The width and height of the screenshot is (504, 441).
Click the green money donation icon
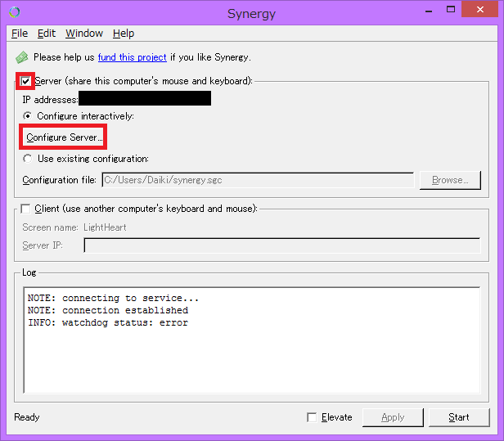click(x=22, y=57)
